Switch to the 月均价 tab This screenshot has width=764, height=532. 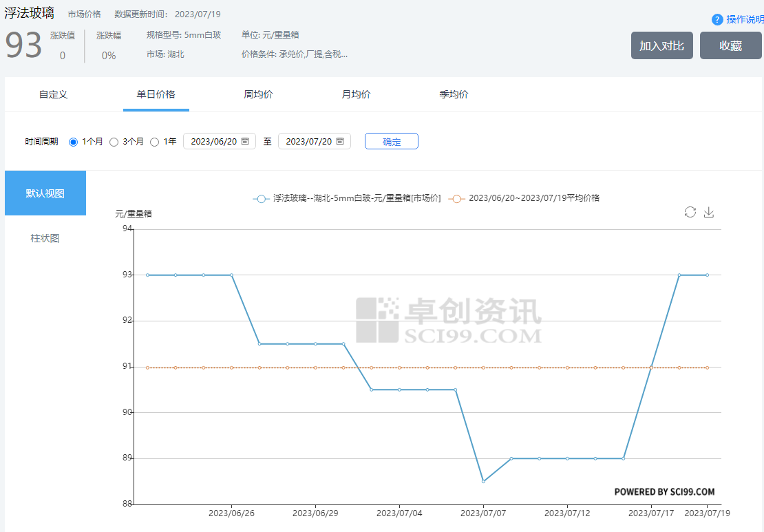356,94
